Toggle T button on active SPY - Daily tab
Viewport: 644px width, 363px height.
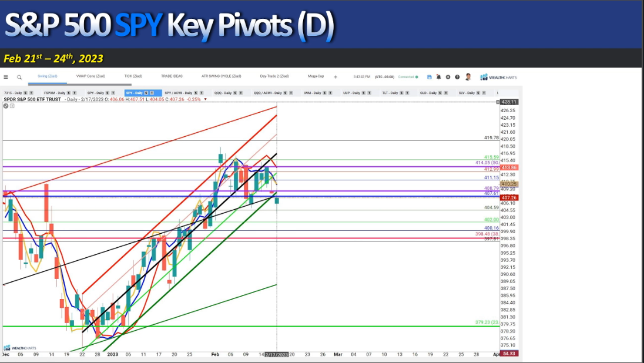tap(152, 93)
